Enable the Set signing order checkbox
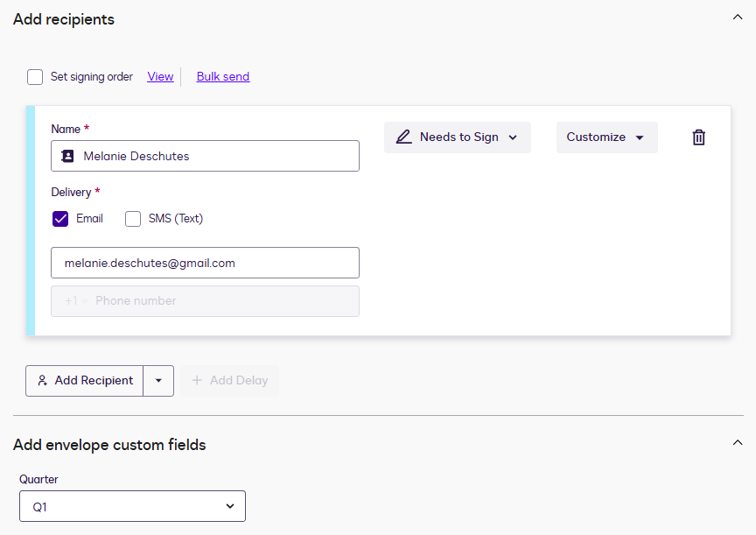The image size is (756, 535). (x=35, y=77)
